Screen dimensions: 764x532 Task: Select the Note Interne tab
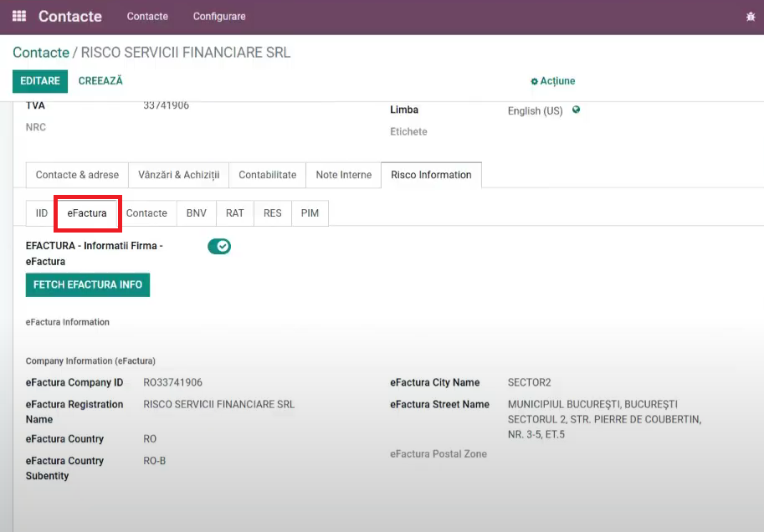(344, 175)
